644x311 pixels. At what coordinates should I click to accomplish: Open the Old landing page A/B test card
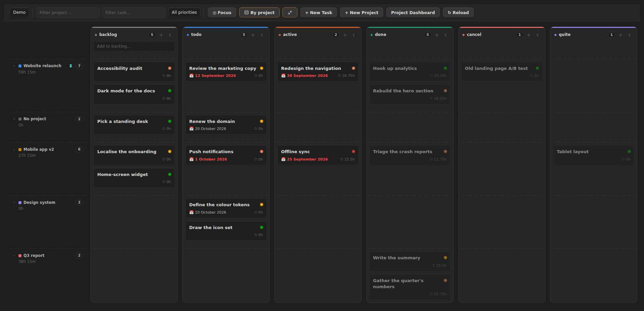tap(502, 72)
